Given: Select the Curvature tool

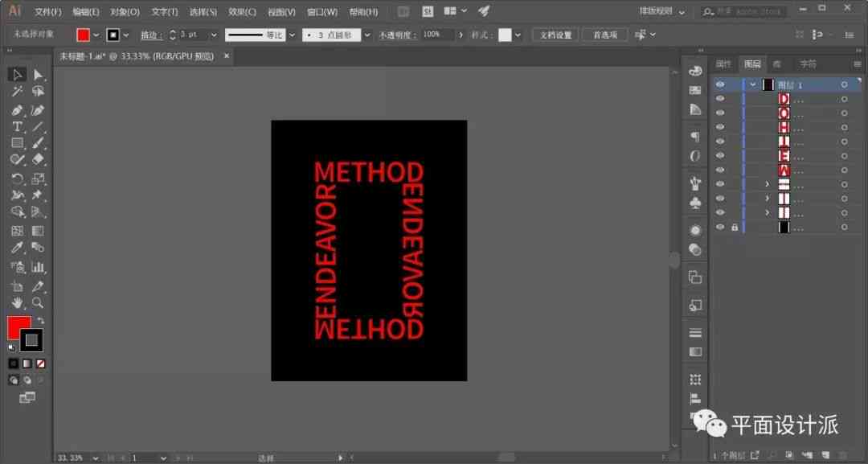Looking at the screenshot, I should click(x=38, y=110).
